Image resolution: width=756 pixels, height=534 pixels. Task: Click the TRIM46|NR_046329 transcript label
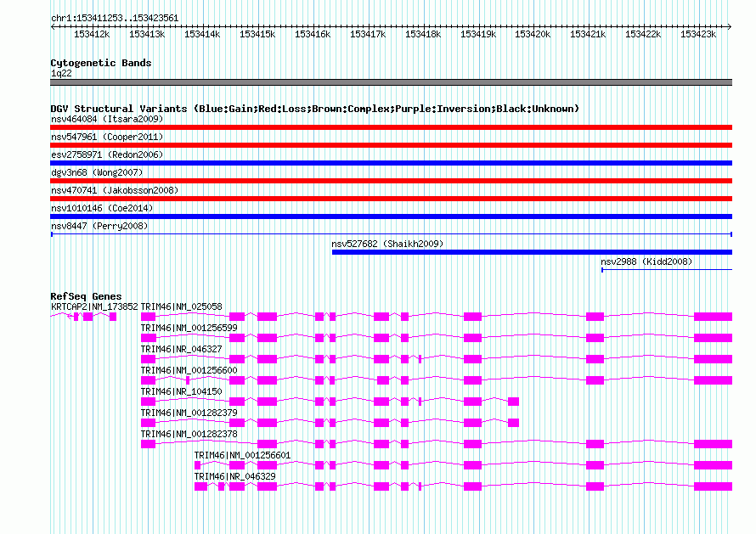pos(234,476)
